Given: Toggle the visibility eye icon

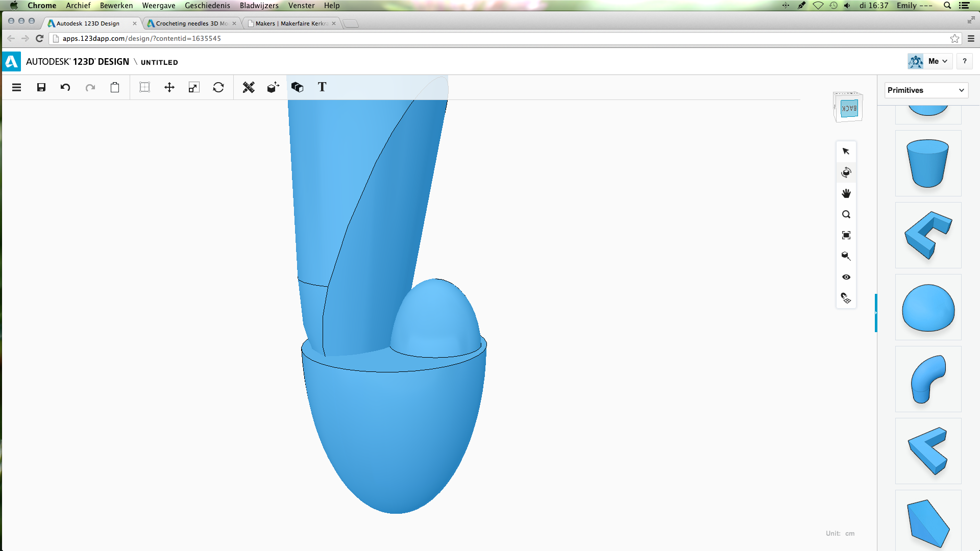Looking at the screenshot, I should coord(846,277).
